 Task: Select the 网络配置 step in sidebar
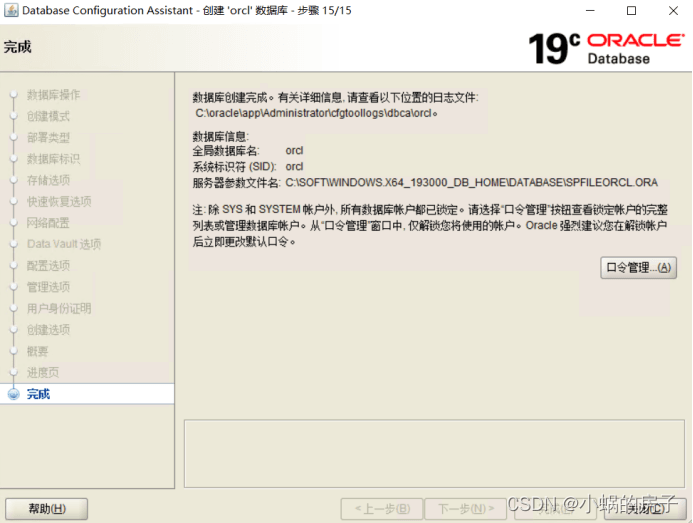(48, 223)
